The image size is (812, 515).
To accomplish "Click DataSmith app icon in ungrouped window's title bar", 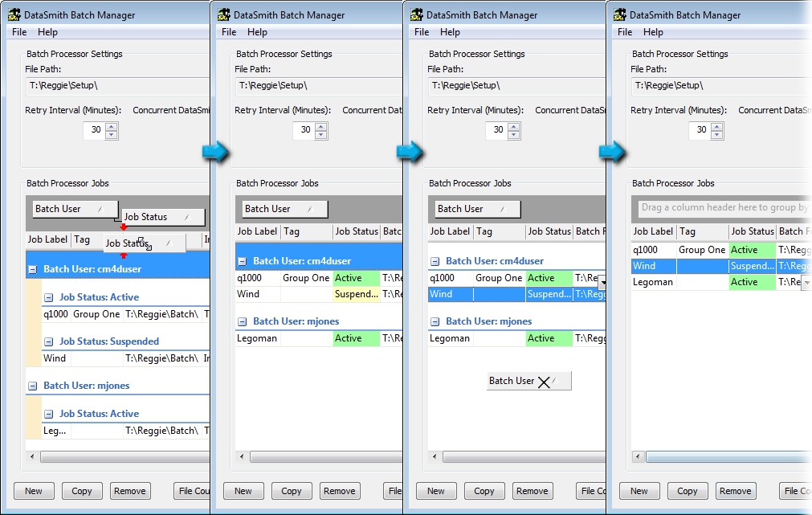I will pyautogui.click(x=620, y=14).
